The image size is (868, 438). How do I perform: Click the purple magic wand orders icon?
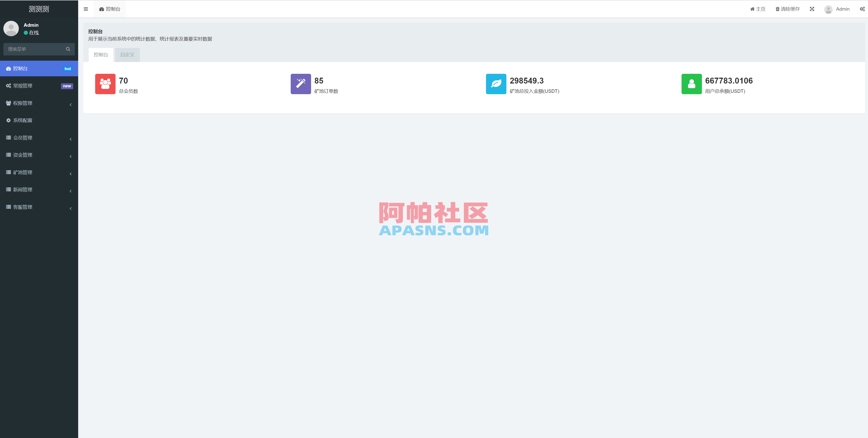point(300,84)
